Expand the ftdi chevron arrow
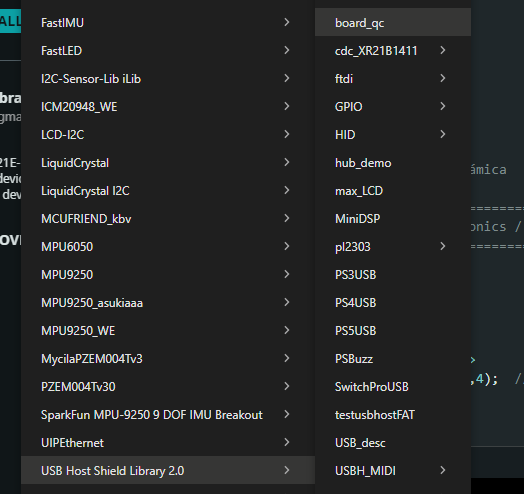 coord(443,78)
